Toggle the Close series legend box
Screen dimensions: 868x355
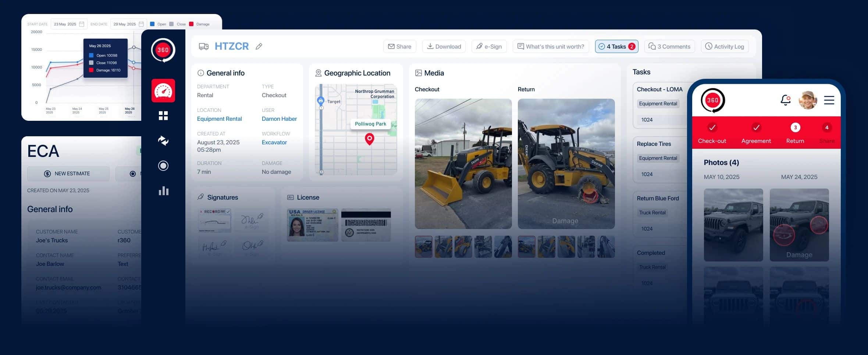(x=171, y=24)
